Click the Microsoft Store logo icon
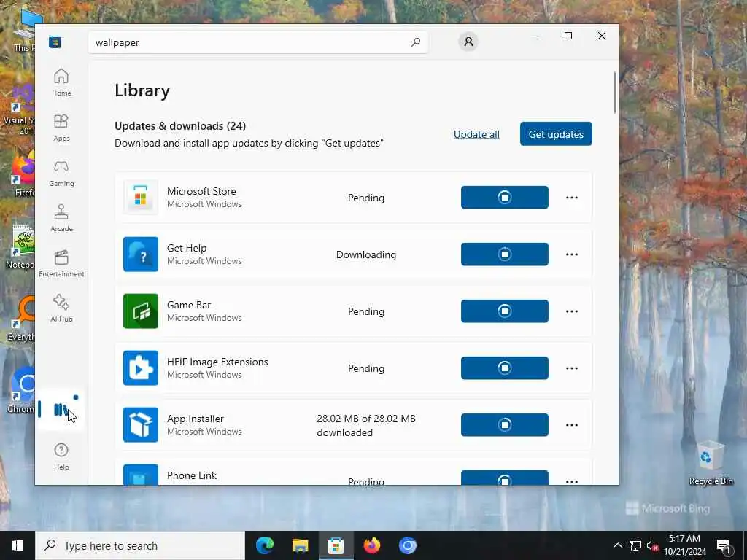The width and height of the screenshot is (747, 560). tap(55, 42)
